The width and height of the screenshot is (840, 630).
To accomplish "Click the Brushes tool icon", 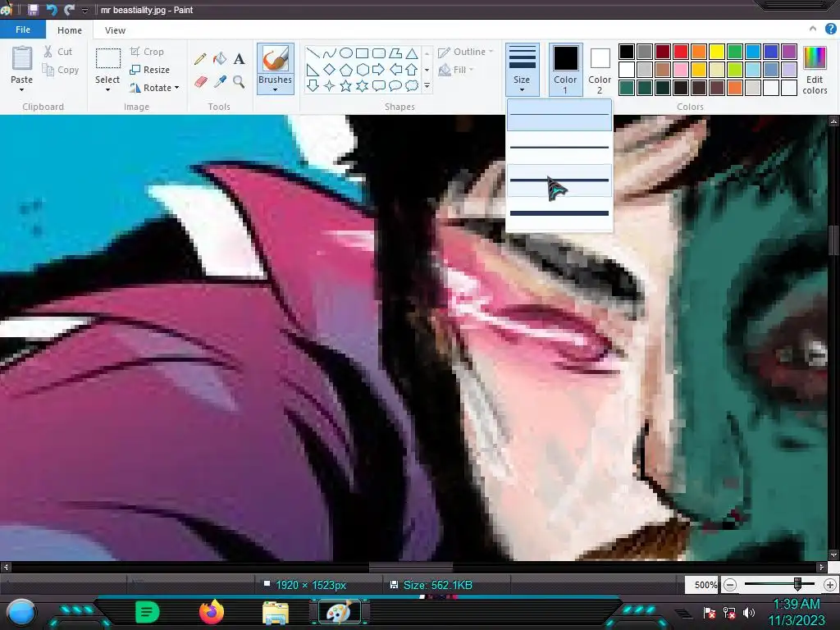I will pyautogui.click(x=276, y=58).
